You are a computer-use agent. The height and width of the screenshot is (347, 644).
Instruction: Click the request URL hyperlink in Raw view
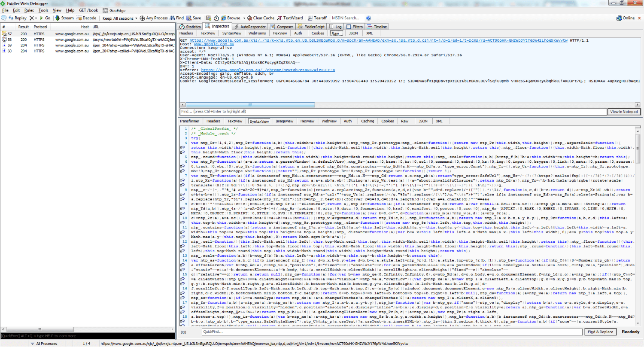[378, 40]
